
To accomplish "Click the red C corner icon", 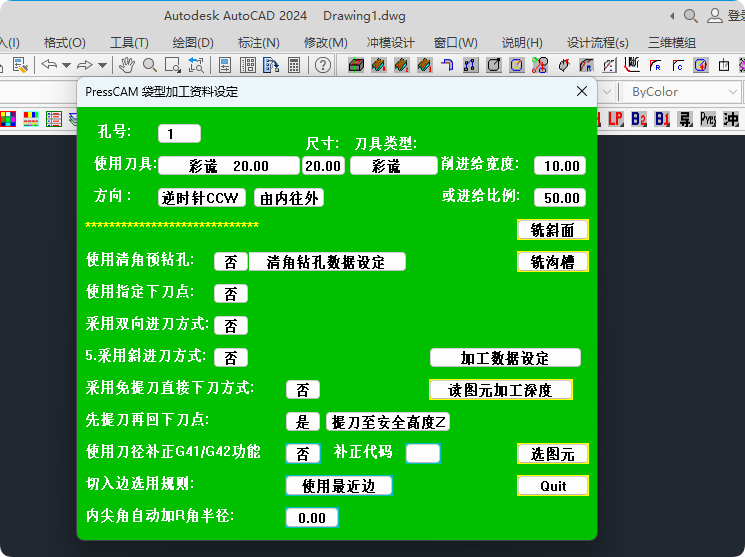I will (x=678, y=65).
